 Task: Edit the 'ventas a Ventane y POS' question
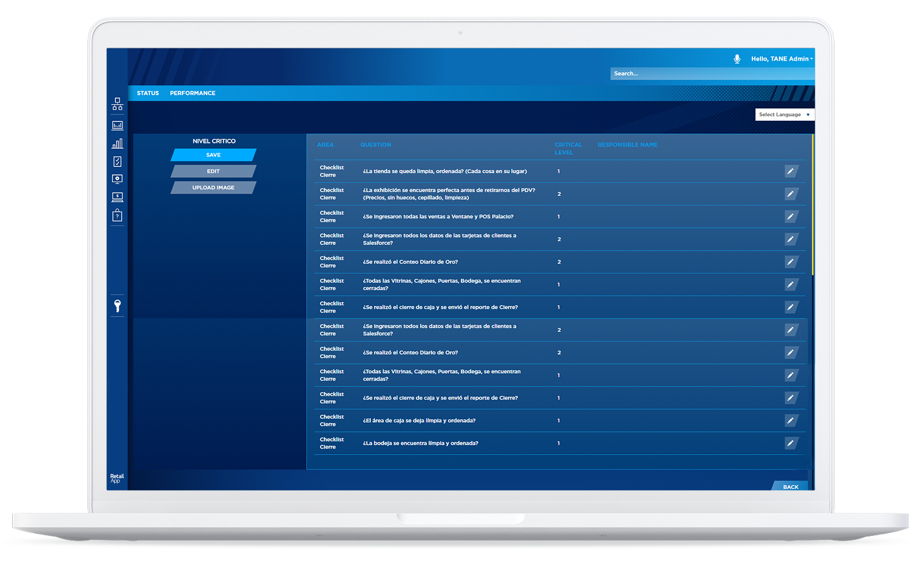tap(791, 217)
